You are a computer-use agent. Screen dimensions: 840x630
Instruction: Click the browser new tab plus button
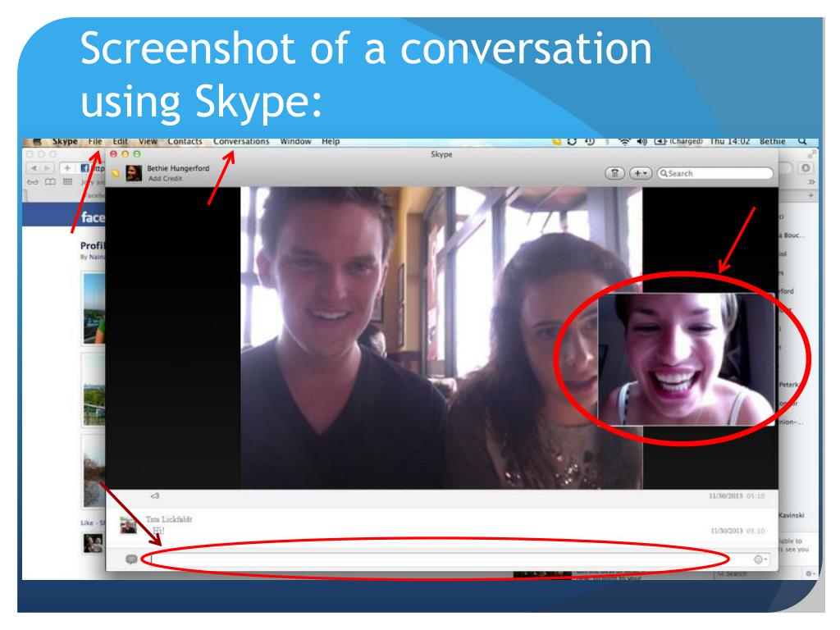pos(810,196)
